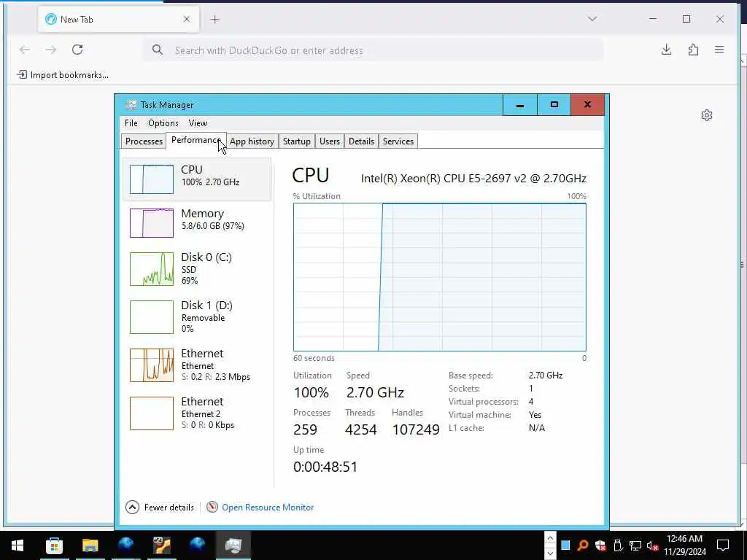Switch to the Users tab
Image resolution: width=747 pixels, height=560 pixels.
(x=330, y=141)
